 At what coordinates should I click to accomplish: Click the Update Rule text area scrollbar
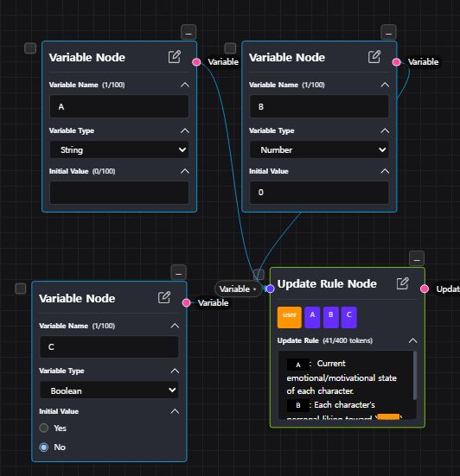pyautogui.click(x=415, y=376)
